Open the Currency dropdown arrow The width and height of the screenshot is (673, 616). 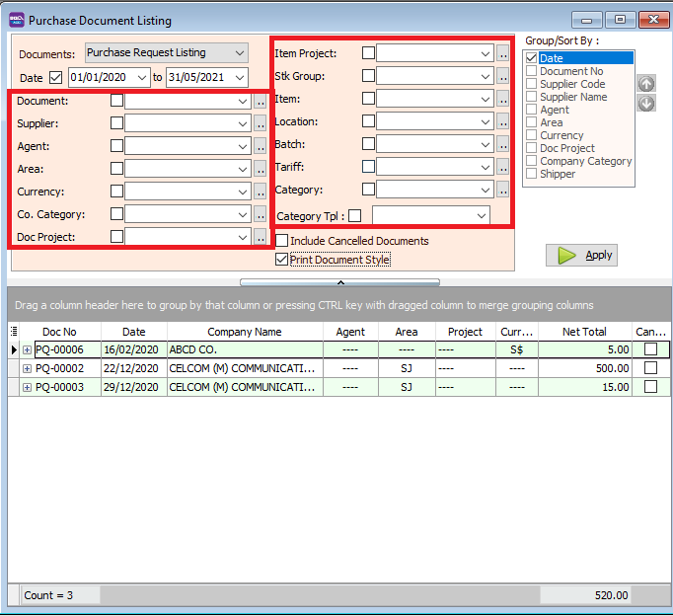pyautogui.click(x=243, y=192)
